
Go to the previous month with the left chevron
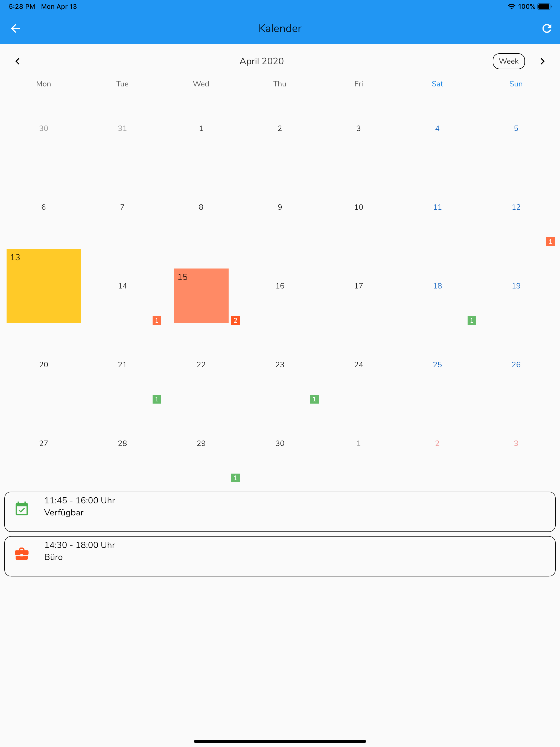(17, 61)
